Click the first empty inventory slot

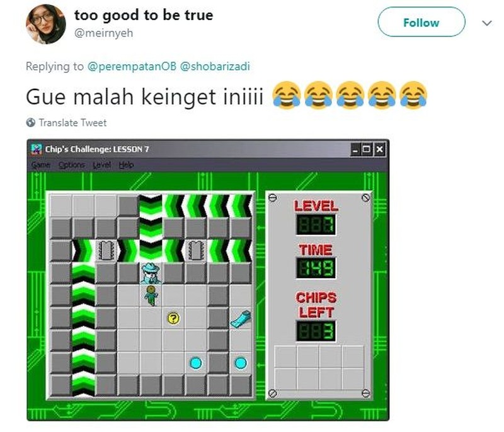click(x=285, y=356)
